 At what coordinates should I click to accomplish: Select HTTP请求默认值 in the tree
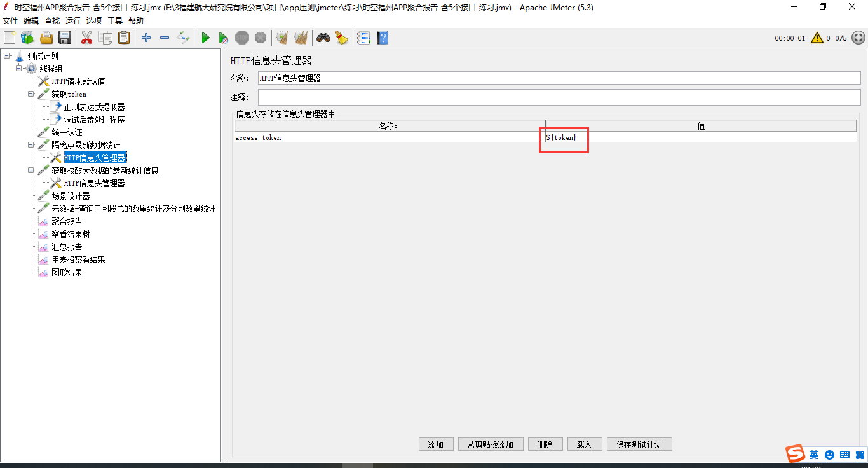tap(78, 81)
